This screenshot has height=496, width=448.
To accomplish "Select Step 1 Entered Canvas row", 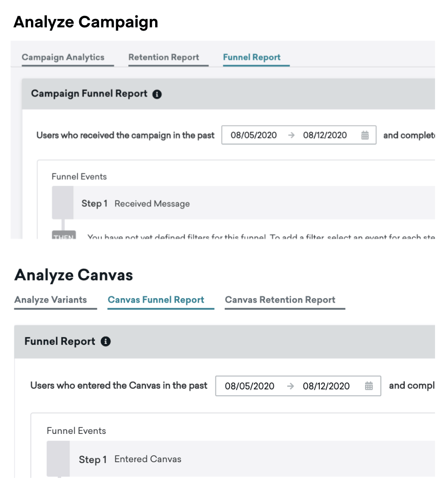I will click(241, 459).
